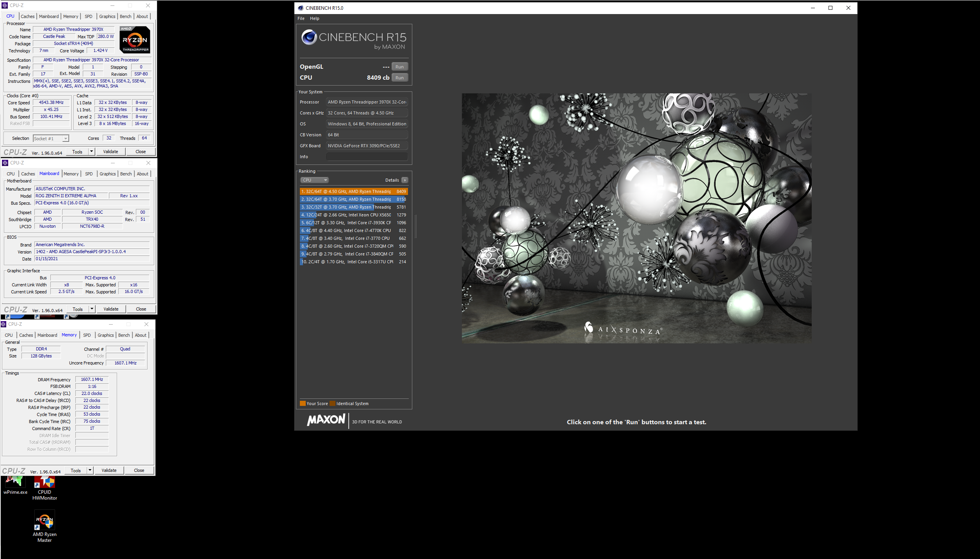Click the Cinebench R15 logo icon

click(309, 37)
